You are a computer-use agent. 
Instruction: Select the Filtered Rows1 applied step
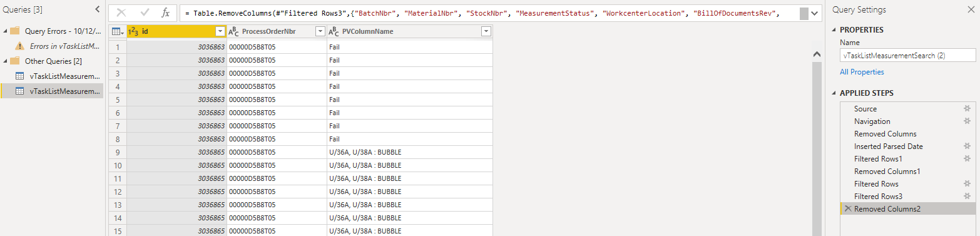[908, 158]
